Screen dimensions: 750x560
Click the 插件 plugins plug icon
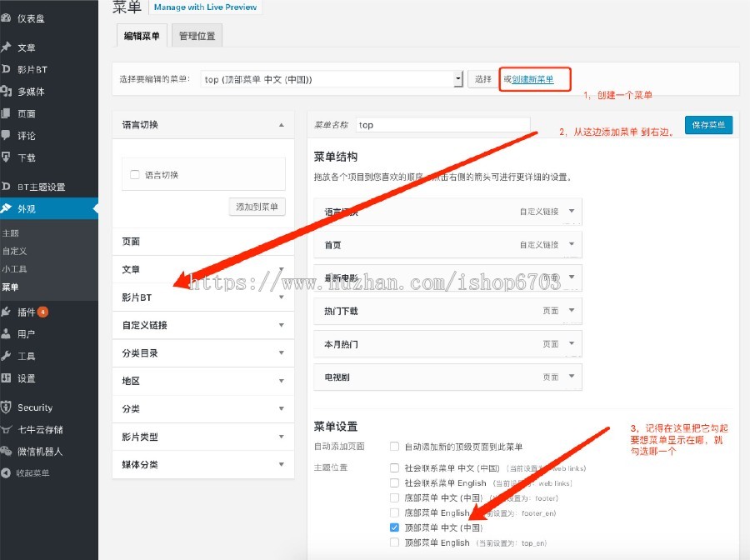coord(6,312)
